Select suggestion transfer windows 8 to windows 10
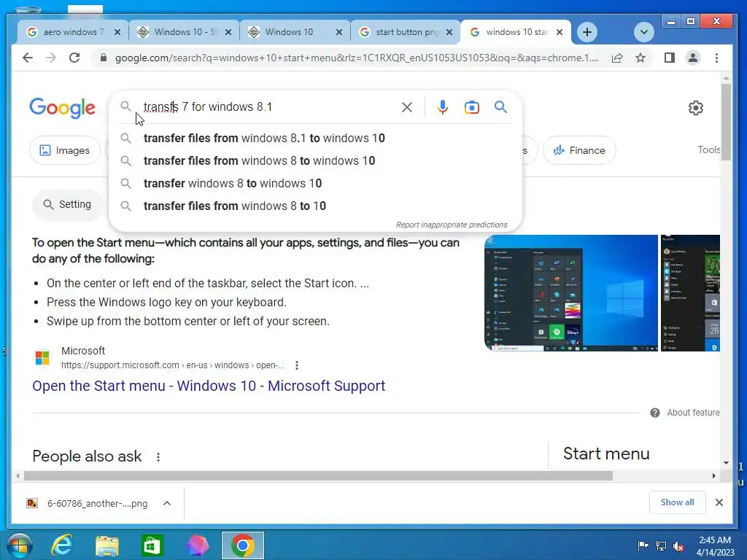 [x=315, y=183]
